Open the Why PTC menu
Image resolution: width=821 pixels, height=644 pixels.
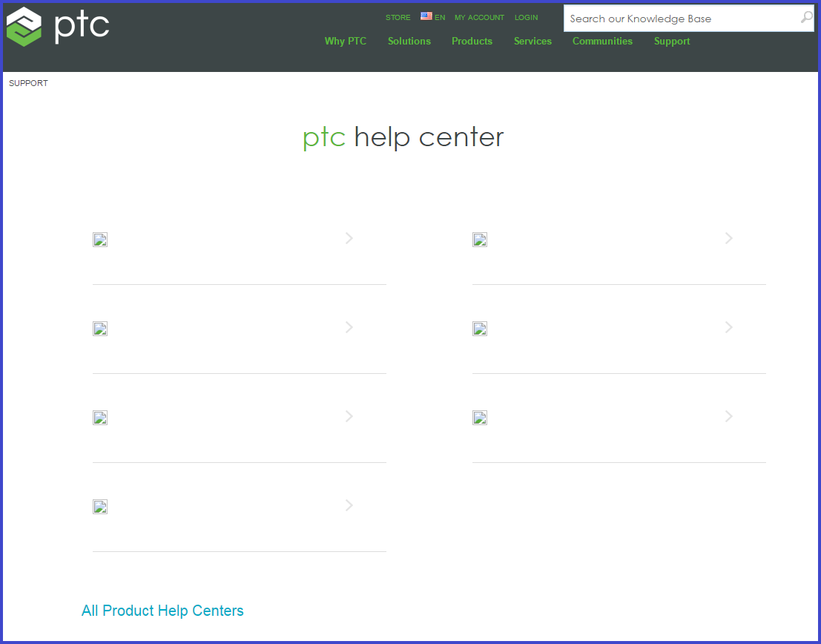pyautogui.click(x=346, y=41)
